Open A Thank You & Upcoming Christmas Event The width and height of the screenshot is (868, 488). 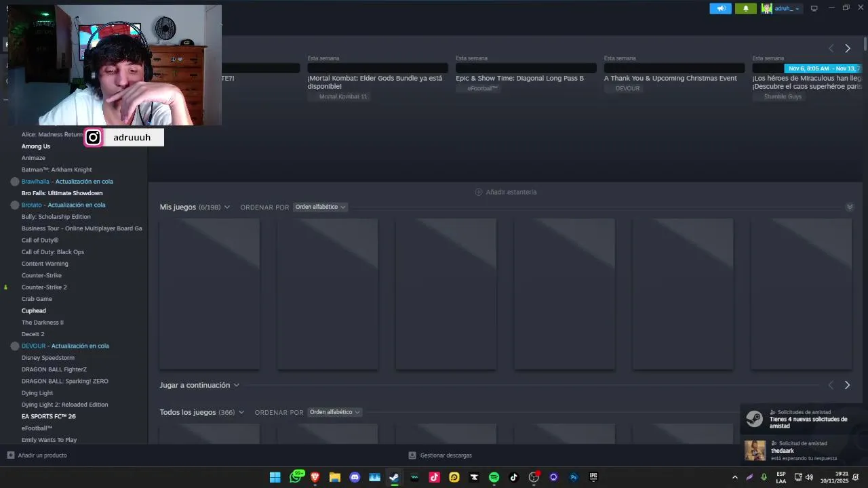(670, 78)
